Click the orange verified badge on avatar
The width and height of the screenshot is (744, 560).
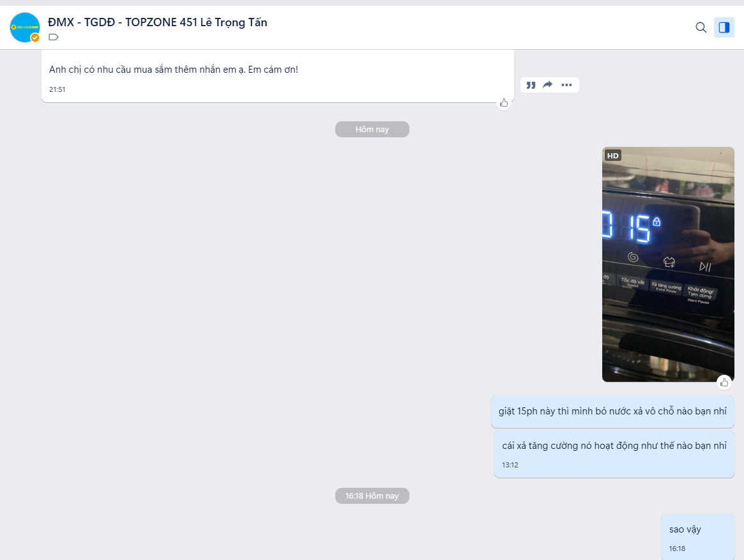[35, 38]
